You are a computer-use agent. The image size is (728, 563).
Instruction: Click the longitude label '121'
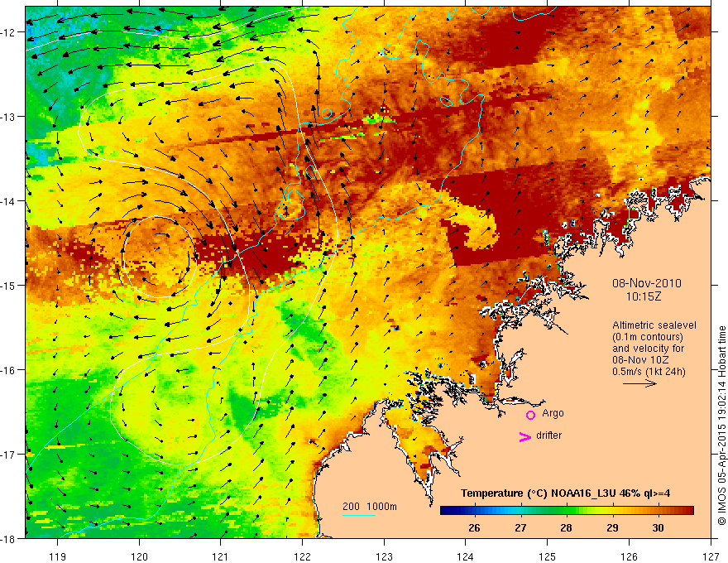point(221,556)
